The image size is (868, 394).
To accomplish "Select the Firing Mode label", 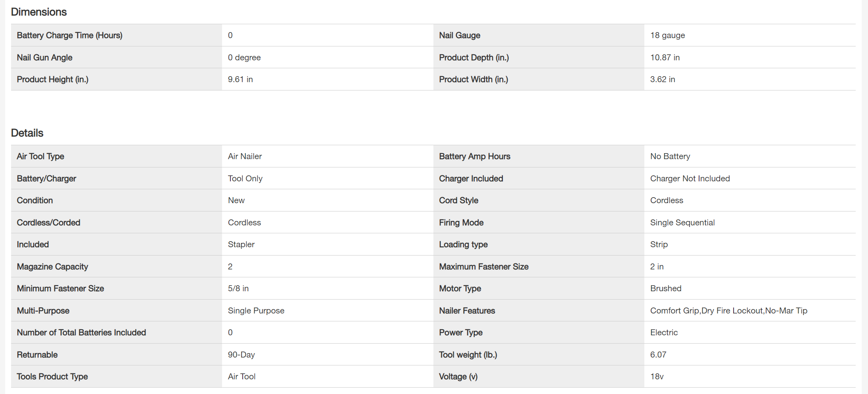I will point(461,223).
